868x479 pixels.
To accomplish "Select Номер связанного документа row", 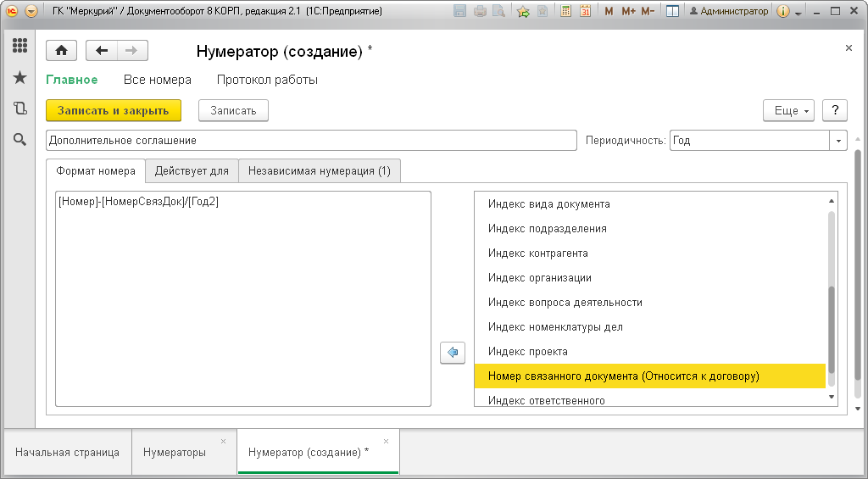I will click(x=650, y=376).
